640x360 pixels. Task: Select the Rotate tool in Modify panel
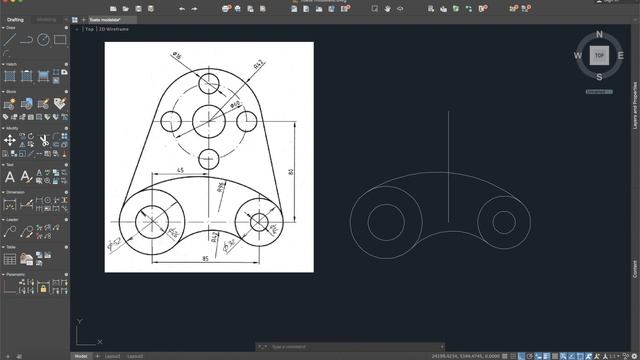click(31, 136)
